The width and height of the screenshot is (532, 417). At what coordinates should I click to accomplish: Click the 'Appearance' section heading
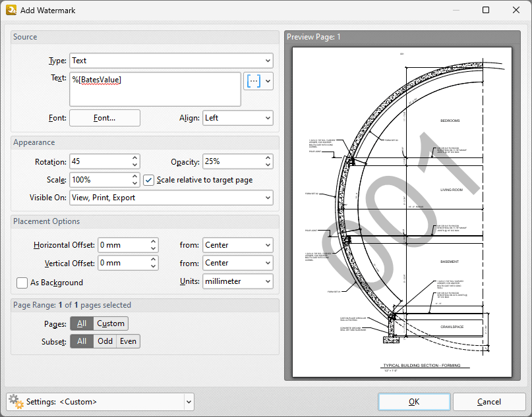[x=34, y=142]
